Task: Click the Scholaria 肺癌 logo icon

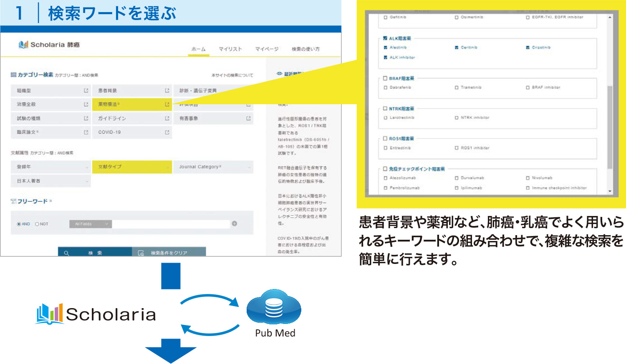Action: pyautogui.click(x=23, y=44)
